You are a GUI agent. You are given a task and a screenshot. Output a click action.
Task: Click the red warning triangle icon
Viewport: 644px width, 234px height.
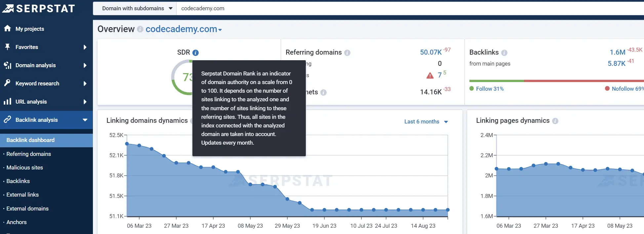[430, 75]
